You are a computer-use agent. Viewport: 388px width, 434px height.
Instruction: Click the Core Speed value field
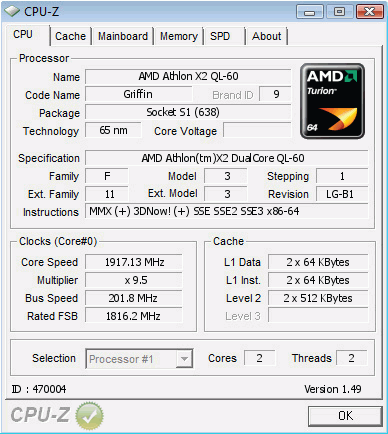coord(134,262)
